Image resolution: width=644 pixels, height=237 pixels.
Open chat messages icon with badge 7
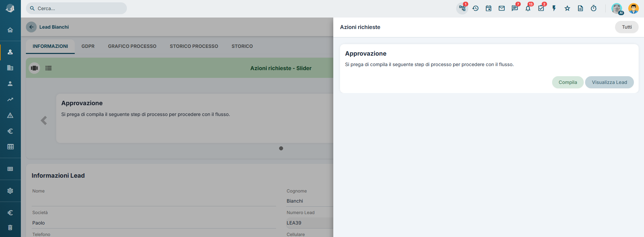click(515, 8)
